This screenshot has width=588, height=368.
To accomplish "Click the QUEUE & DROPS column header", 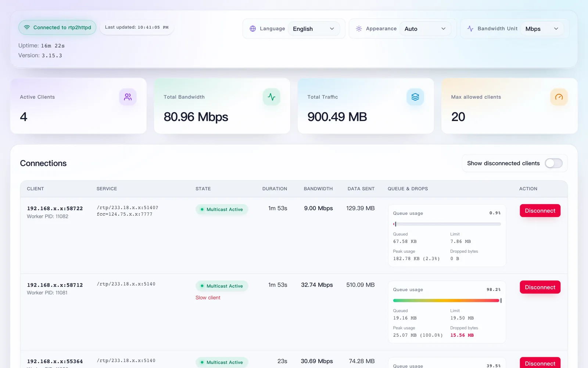I will [x=408, y=189].
